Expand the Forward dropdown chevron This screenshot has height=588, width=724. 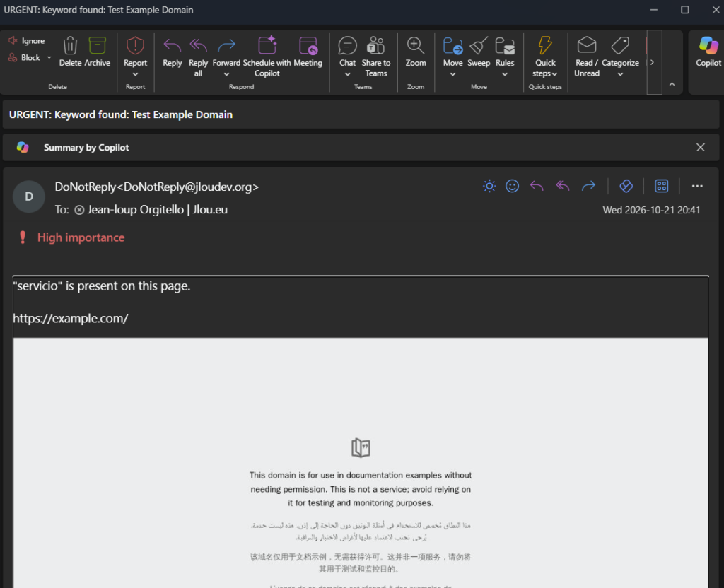click(x=226, y=73)
